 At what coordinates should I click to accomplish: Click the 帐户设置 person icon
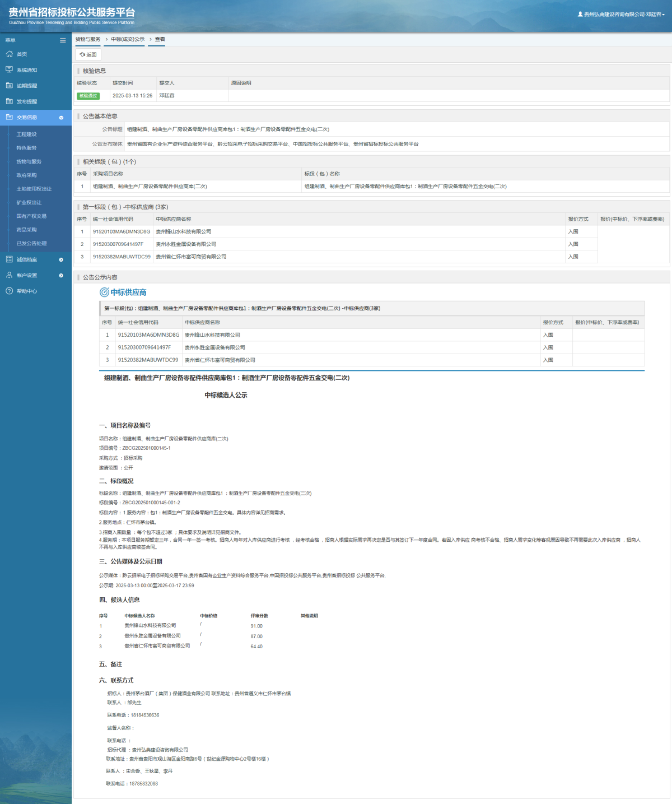(9, 275)
